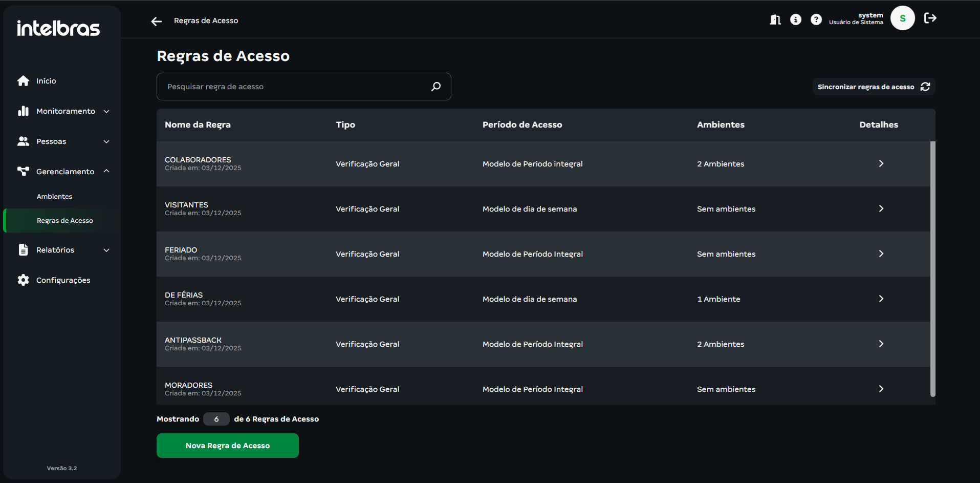The image size is (980, 483).
Task: Open the information icon in the header
Action: click(x=796, y=19)
